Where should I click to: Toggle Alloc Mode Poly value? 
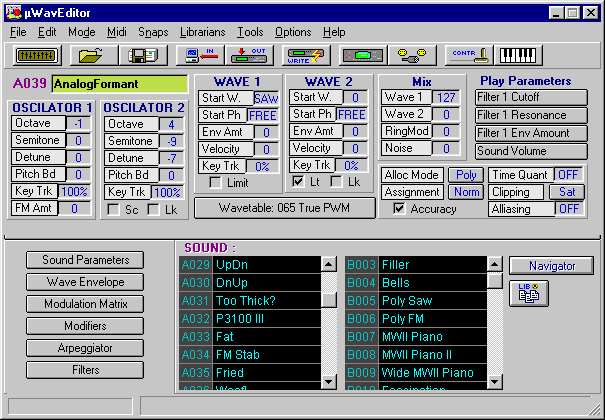[463, 175]
